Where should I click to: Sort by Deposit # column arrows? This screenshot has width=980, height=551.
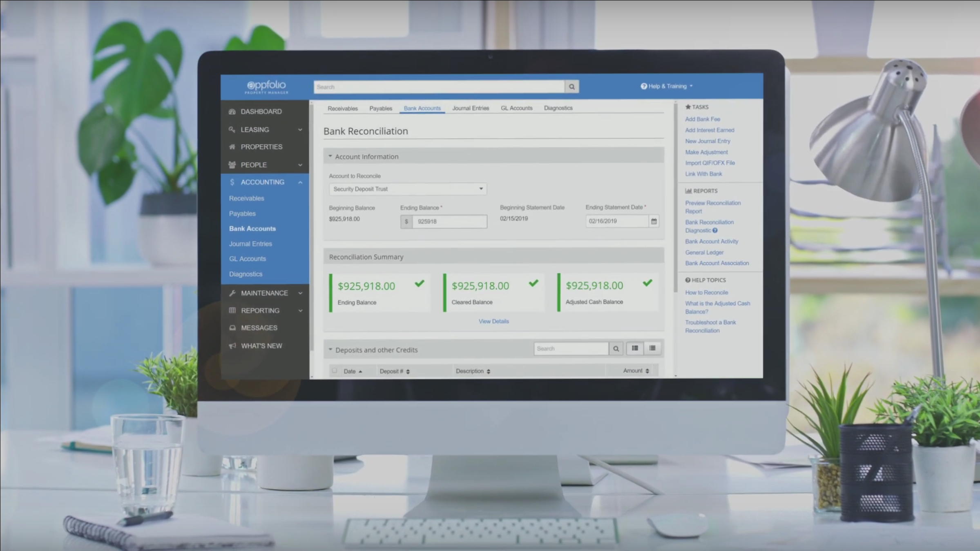pyautogui.click(x=408, y=371)
